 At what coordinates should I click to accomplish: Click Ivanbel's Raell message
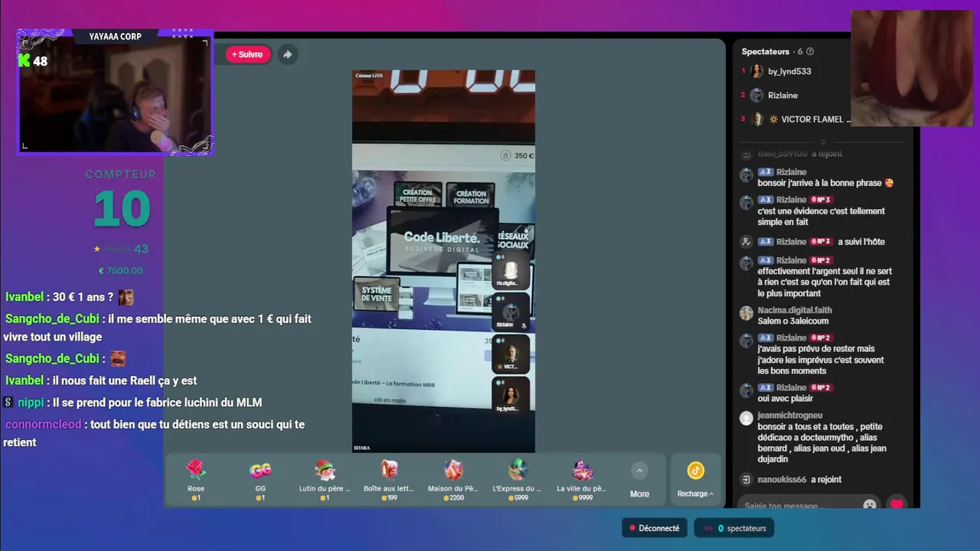point(101,380)
